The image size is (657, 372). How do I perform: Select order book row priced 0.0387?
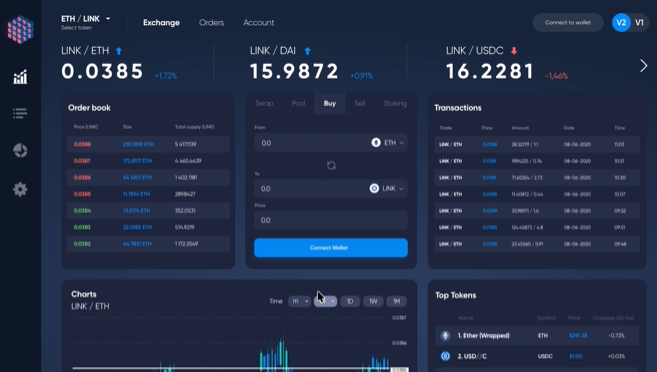[148, 161]
